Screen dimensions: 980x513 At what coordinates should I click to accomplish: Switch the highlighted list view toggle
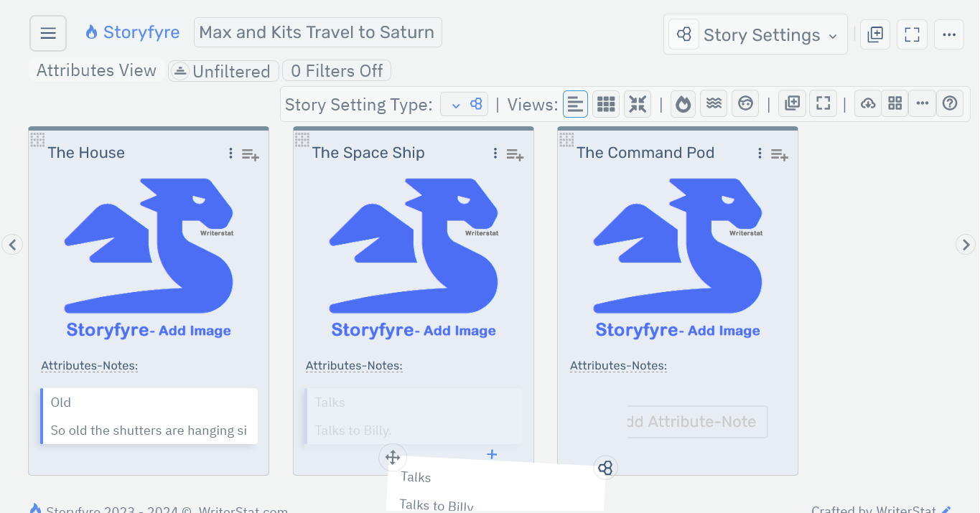[x=575, y=103]
